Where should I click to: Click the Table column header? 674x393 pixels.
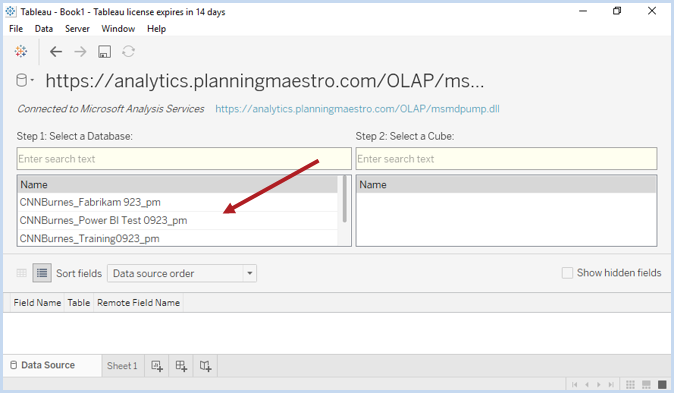coord(79,303)
